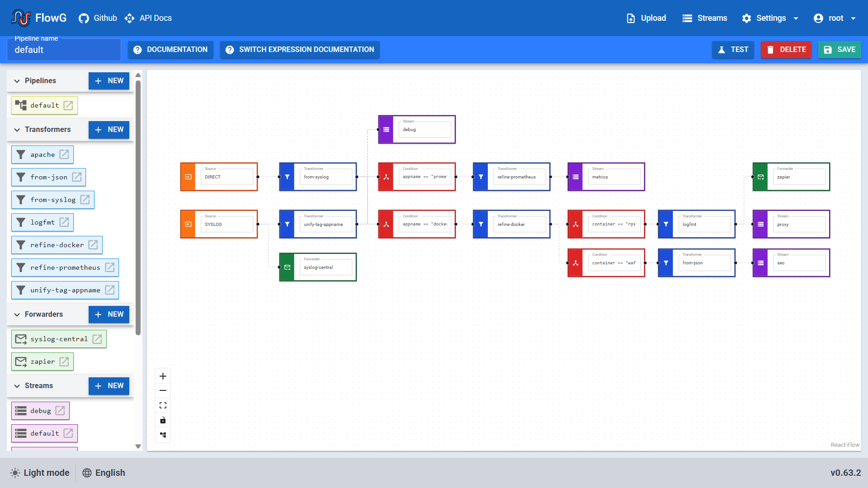Open the refine-docker transformer edit icon
This screenshot has height=488, width=868.
(x=93, y=245)
